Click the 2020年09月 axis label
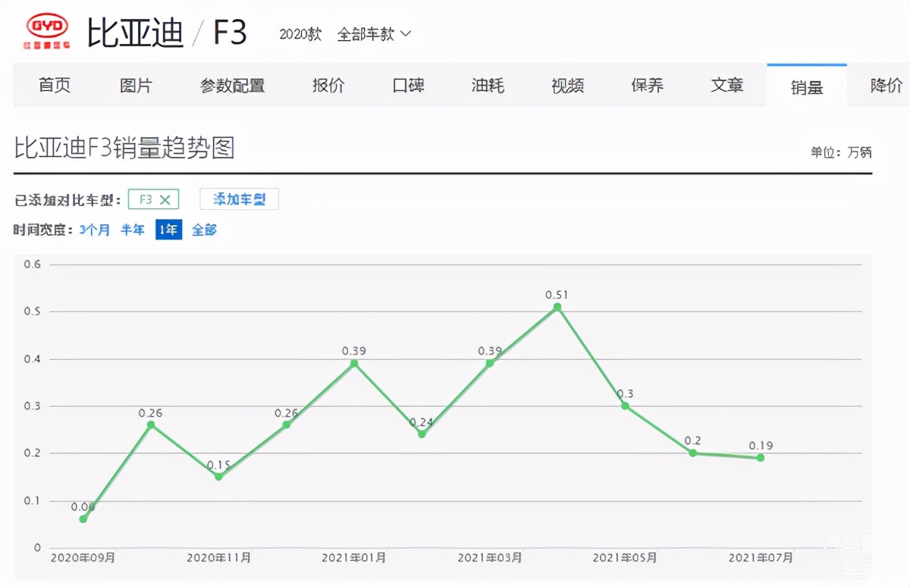 pos(83,558)
